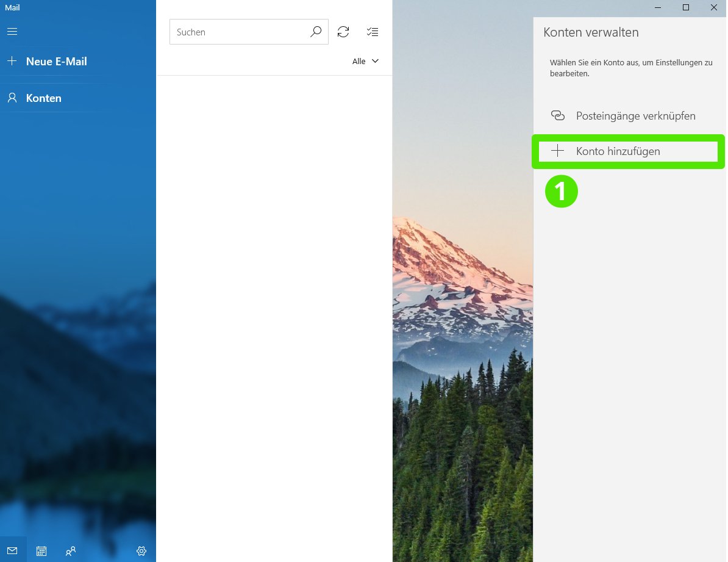The height and width of the screenshot is (562, 728).
Task: Switch to Mail using envelope icon
Action: click(x=13, y=551)
